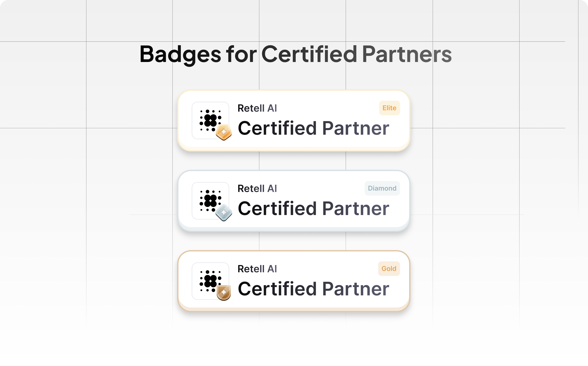
Task: Click the orange Elite gem icon
Action: 224,132
